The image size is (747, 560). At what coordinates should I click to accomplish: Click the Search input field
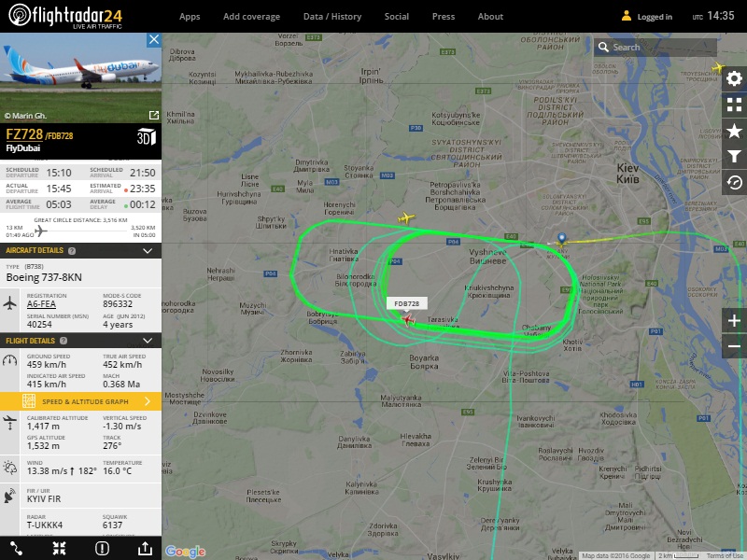tap(655, 48)
